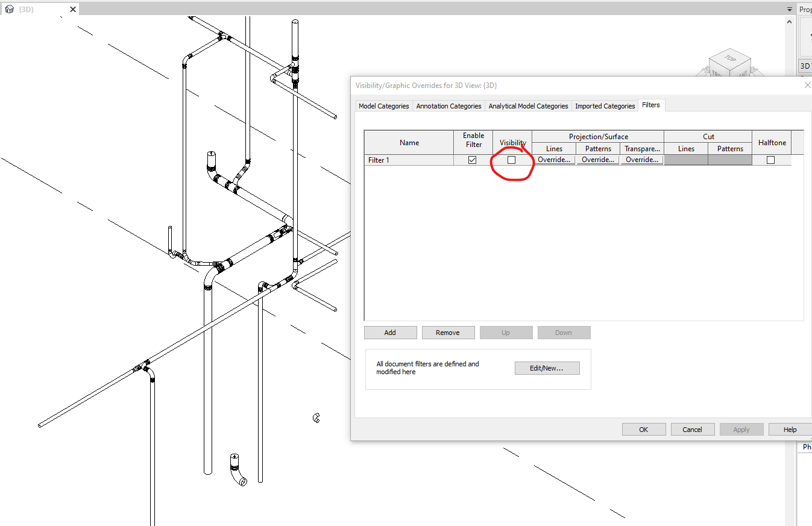The width and height of the screenshot is (812, 526).
Task: Remove Filter 1 using the Remove button
Action: [x=448, y=332]
